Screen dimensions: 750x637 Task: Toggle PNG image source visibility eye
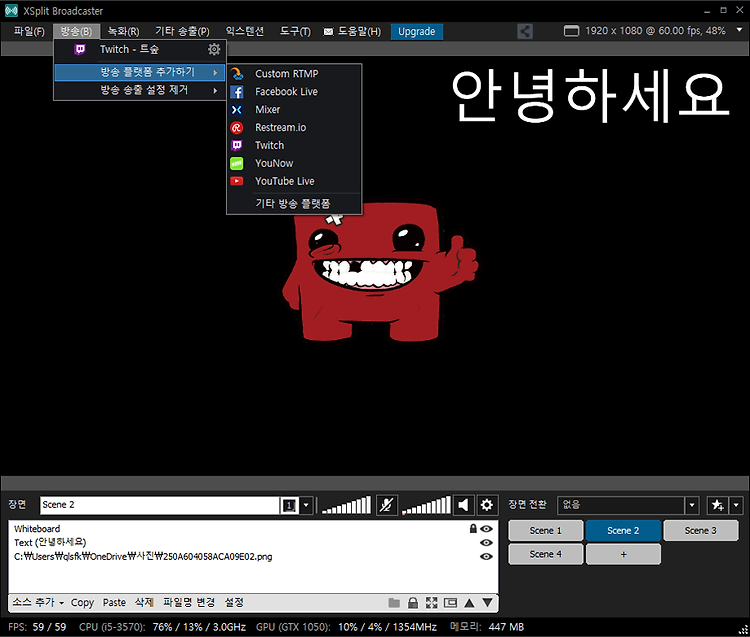[486, 557]
